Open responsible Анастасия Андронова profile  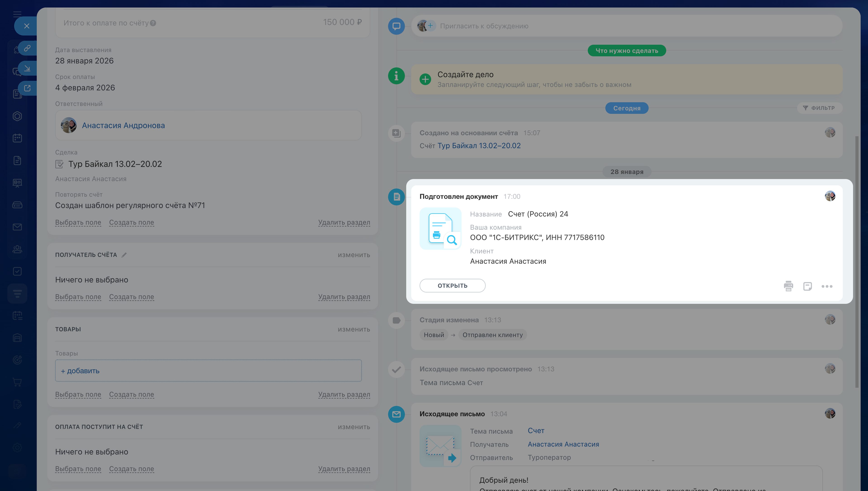[x=123, y=125]
